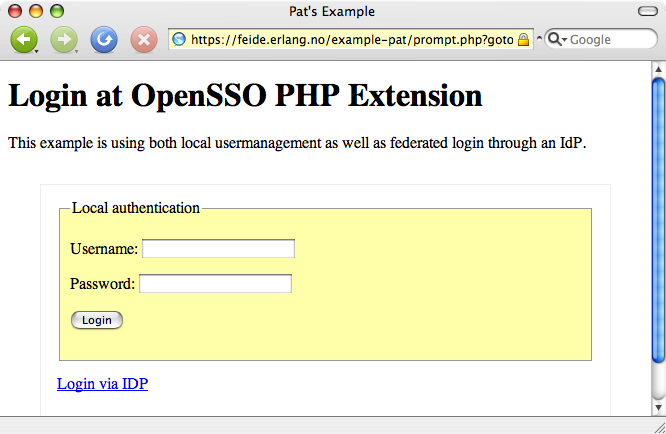The height and width of the screenshot is (434, 666).
Task: Reload the page with blue button
Action: click(104, 39)
